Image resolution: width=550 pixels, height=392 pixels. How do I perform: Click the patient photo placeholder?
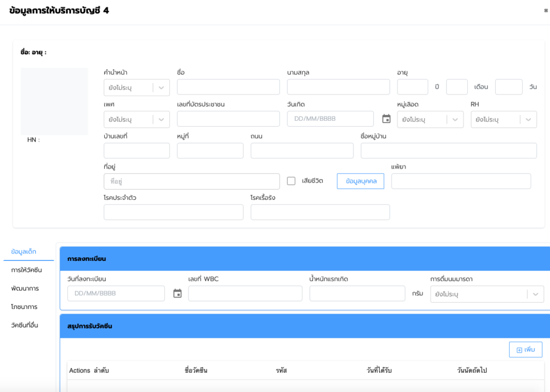tap(54, 101)
